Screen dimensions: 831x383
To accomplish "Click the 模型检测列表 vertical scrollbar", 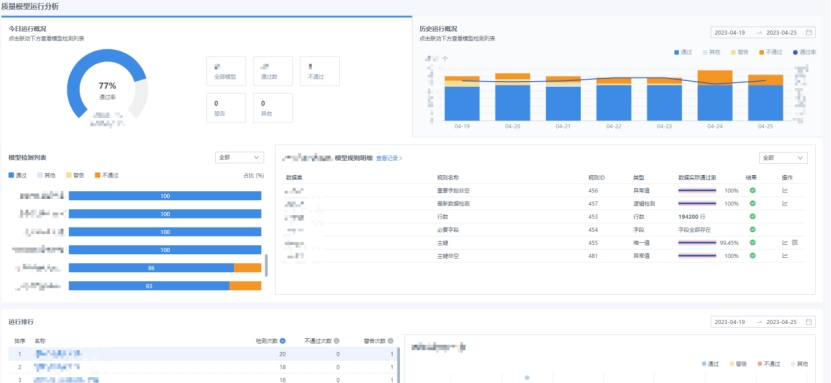I will 266,265.
